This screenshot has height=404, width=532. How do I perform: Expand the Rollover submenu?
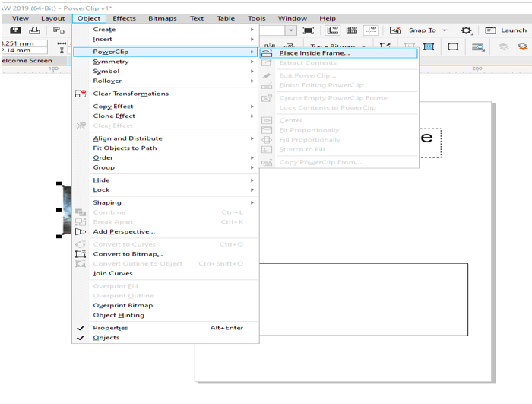[x=166, y=81]
